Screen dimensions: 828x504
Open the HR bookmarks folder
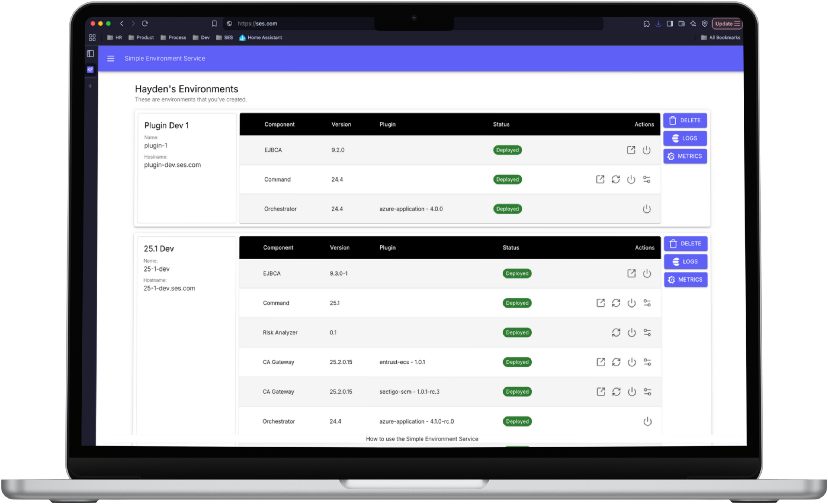[115, 38]
